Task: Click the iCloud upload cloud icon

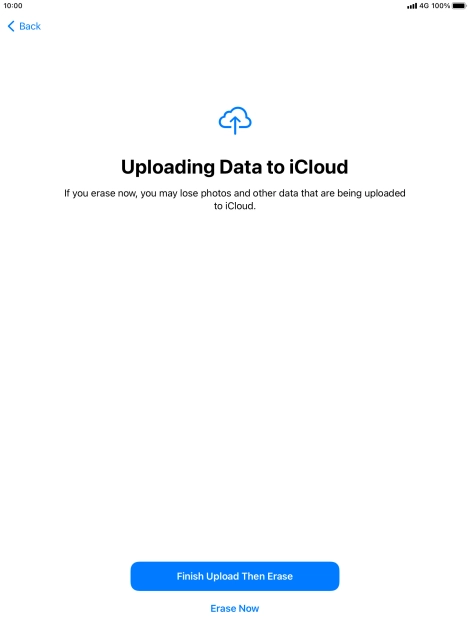Action: pos(235,120)
